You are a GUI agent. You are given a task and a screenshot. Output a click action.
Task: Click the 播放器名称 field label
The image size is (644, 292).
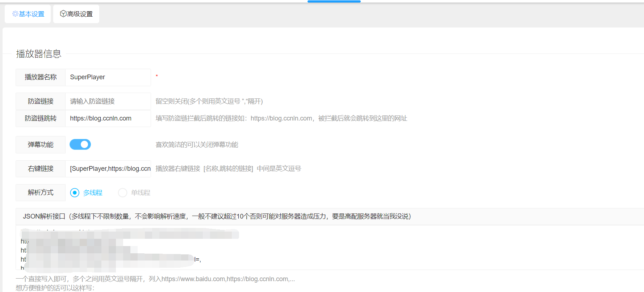pos(41,77)
